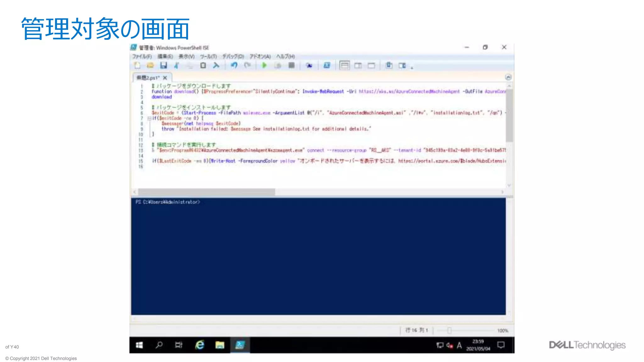Open the アドオン(A) menu
The image size is (644, 362).
click(260, 57)
